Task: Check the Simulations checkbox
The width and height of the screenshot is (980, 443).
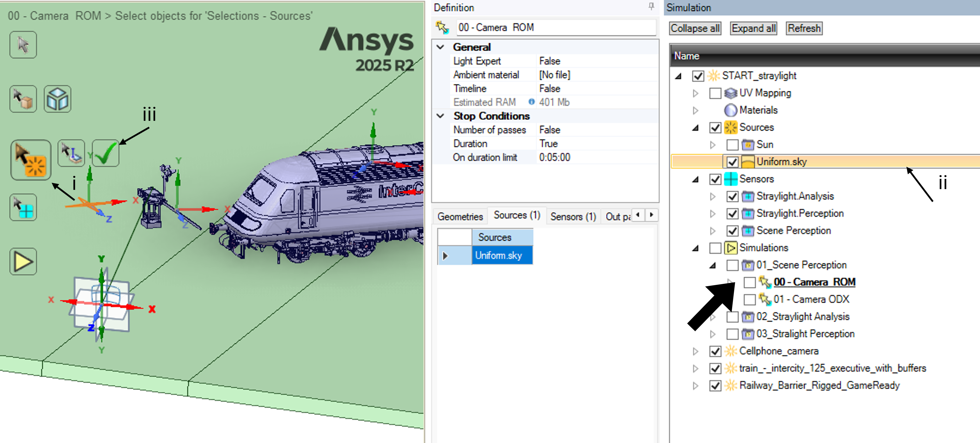Action: (715, 248)
